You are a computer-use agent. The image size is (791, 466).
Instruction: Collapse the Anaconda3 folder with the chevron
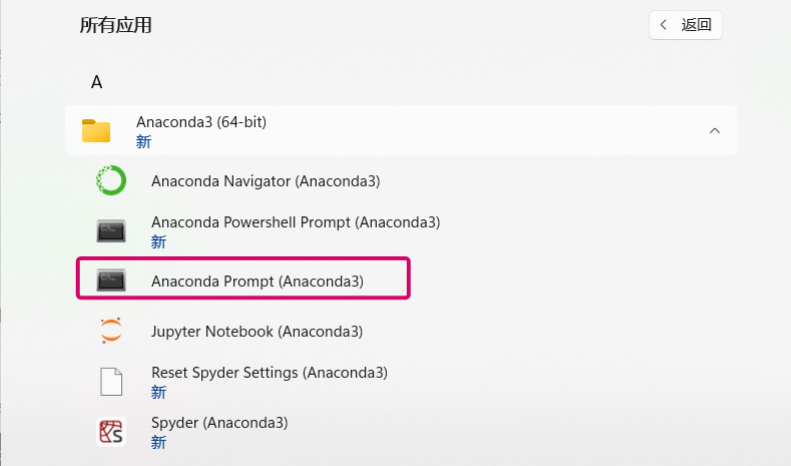click(x=714, y=131)
